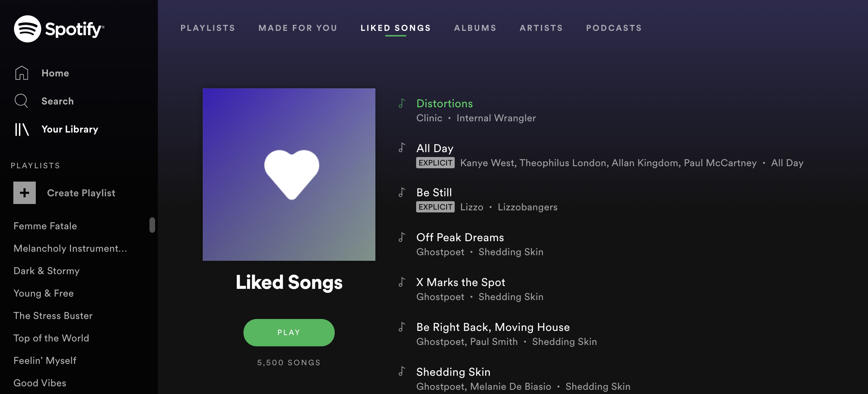Screen dimensions: 868x394
Task: Expand the PODCASTS navigation tab
Action: coord(614,28)
